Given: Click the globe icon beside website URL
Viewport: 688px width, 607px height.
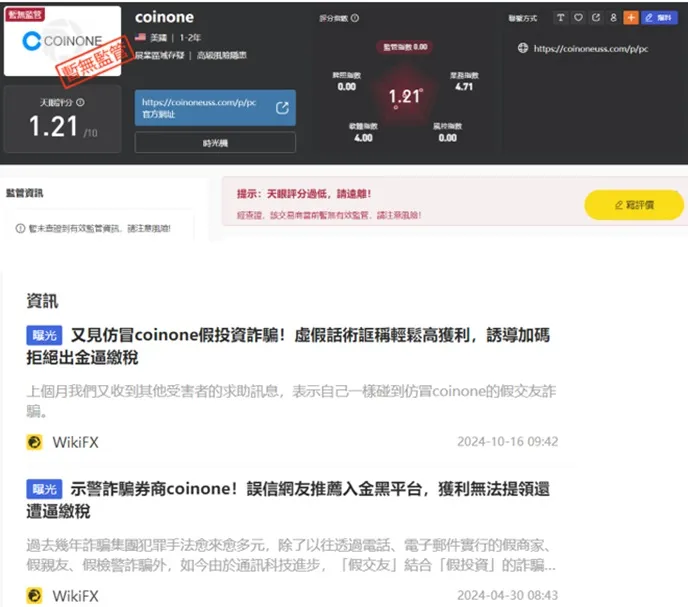Looking at the screenshot, I should pyautogui.click(x=523, y=48).
